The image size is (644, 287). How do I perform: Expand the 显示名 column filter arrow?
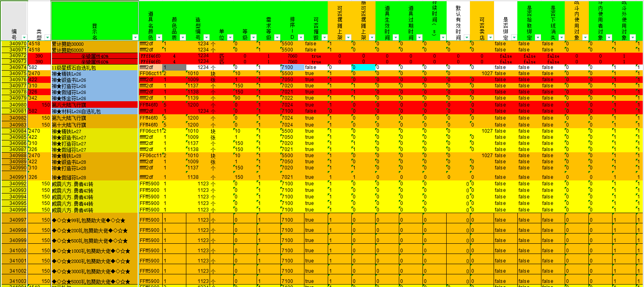point(135,38)
